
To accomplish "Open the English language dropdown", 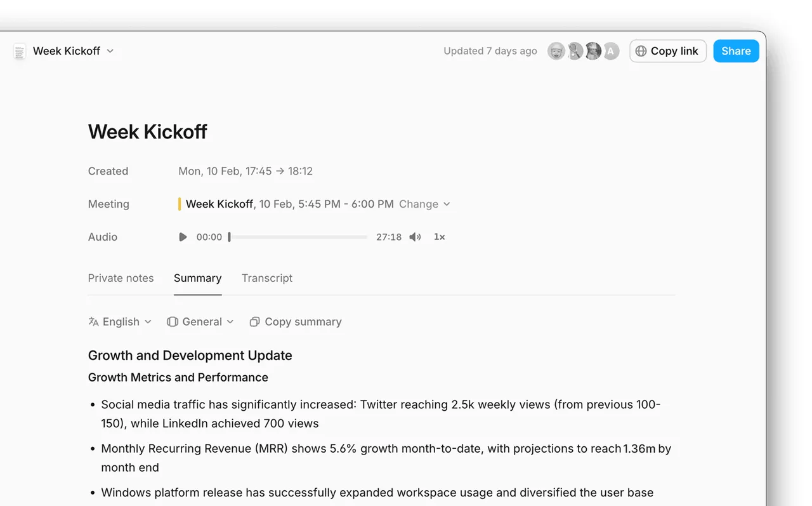I will coord(120,322).
